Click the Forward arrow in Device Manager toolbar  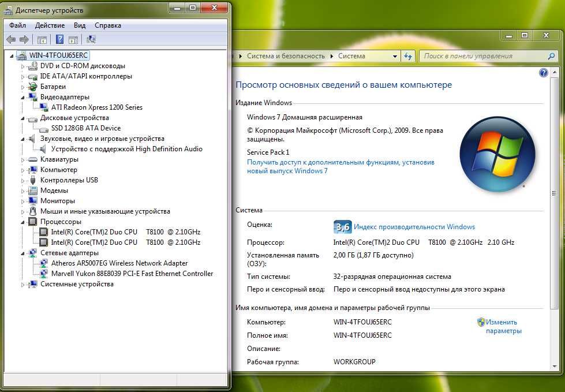click(x=24, y=40)
